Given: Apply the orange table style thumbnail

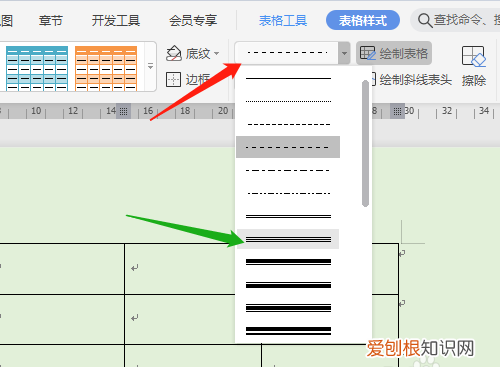Looking at the screenshot, I should [x=106, y=68].
